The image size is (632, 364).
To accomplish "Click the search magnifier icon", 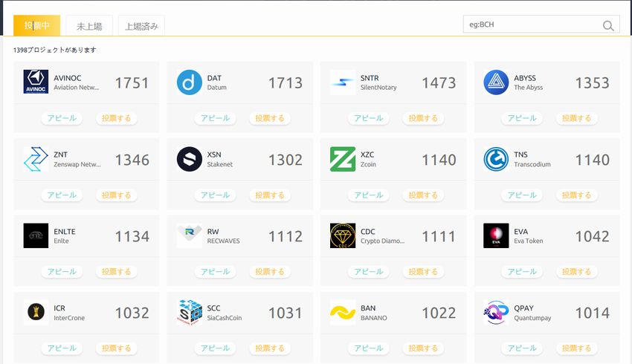I will coord(608,25).
